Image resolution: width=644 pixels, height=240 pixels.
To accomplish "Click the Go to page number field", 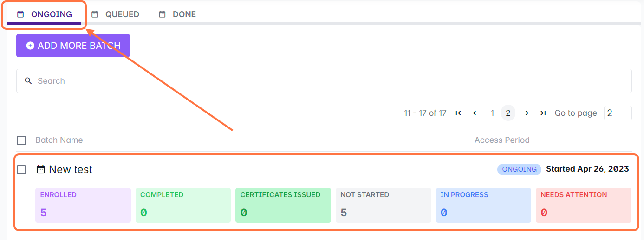I will [x=618, y=113].
